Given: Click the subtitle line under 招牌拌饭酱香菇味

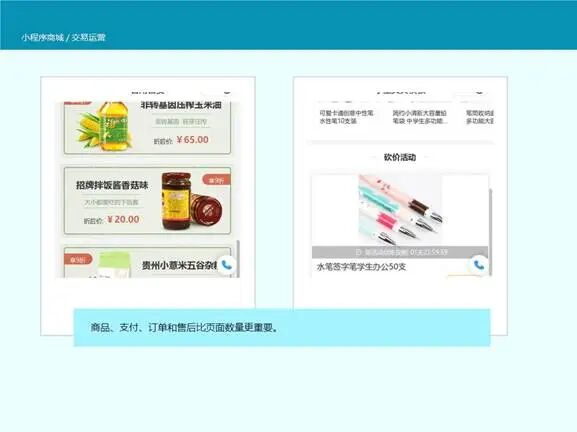Looking at the screenshot, I should 111,202.
